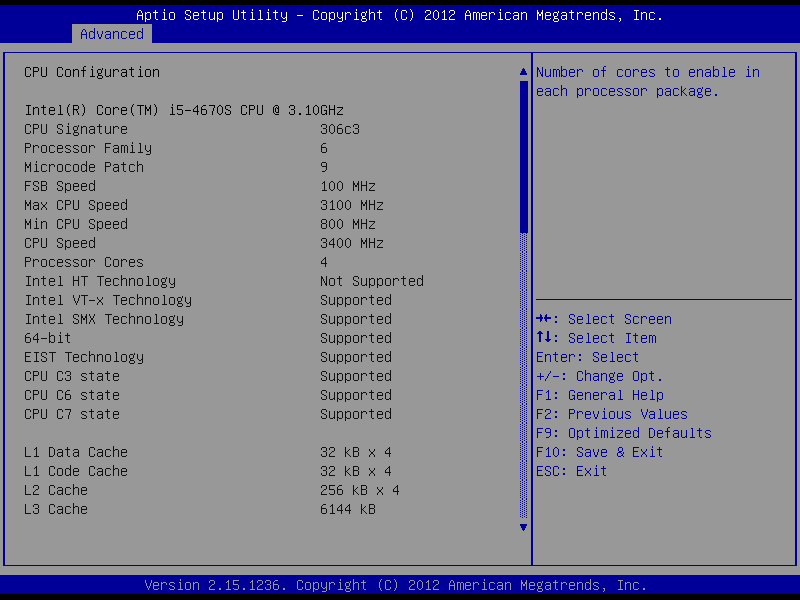Open the Advanced tab
800x600 pixels.
(x=112, y=34)
